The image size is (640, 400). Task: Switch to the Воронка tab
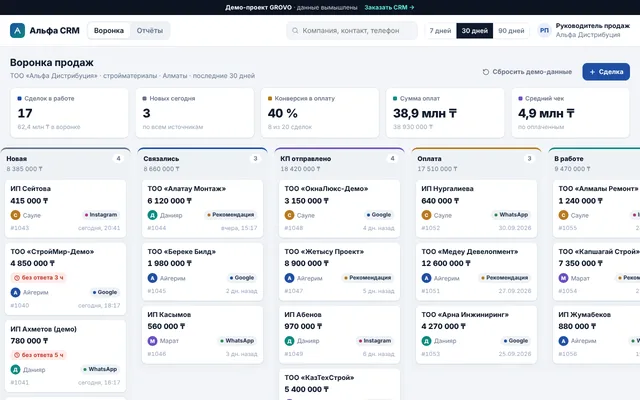pos(109,31)
